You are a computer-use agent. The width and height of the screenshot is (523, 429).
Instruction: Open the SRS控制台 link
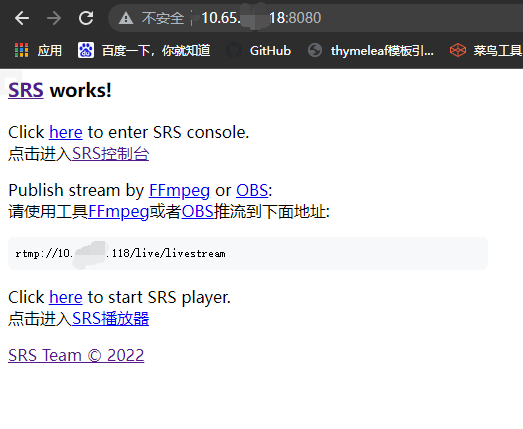(110, 154)
